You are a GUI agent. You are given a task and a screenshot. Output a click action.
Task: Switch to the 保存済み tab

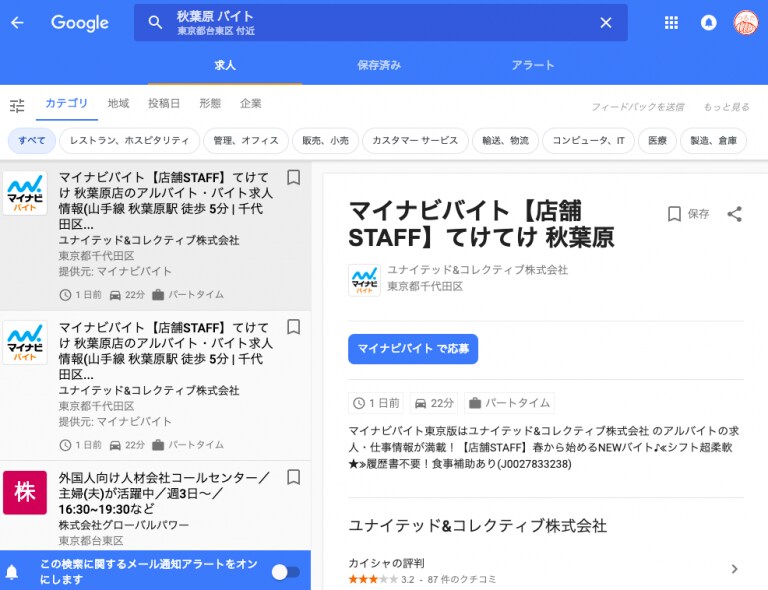(379, 65)
